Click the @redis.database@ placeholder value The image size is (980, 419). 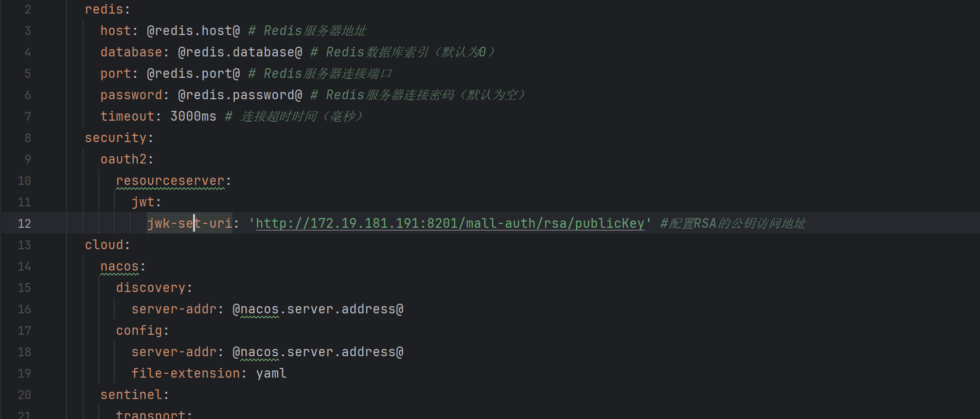click(240, 52)
